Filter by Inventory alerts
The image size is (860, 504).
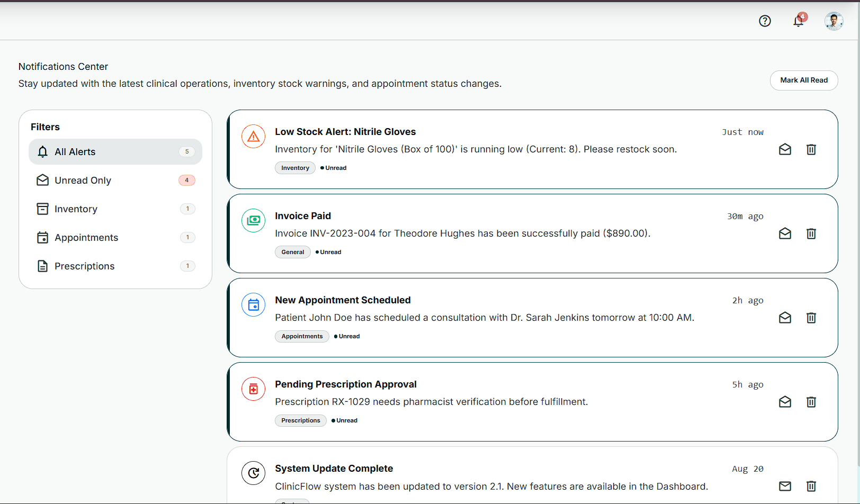(115, 209)
